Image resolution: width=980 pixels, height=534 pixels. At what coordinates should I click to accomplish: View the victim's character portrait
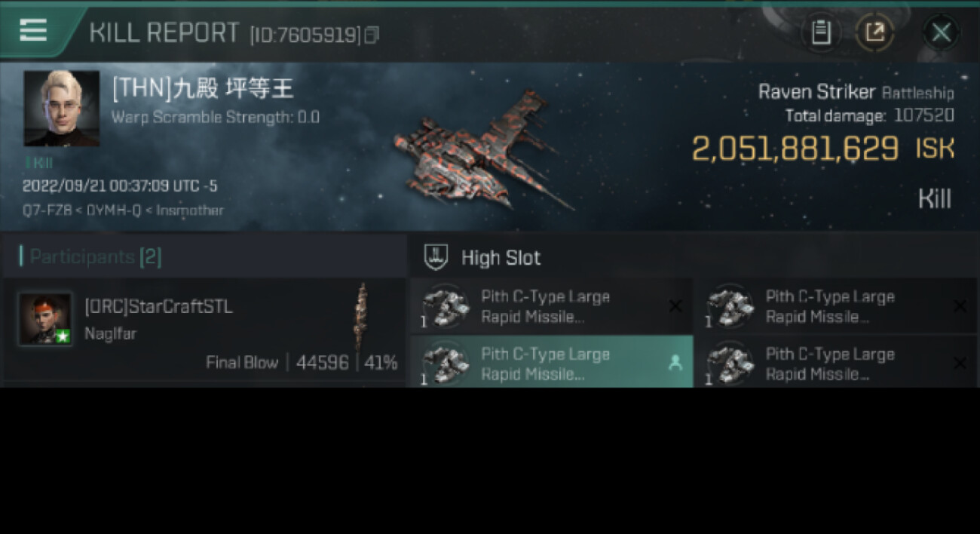click(62, 109)
